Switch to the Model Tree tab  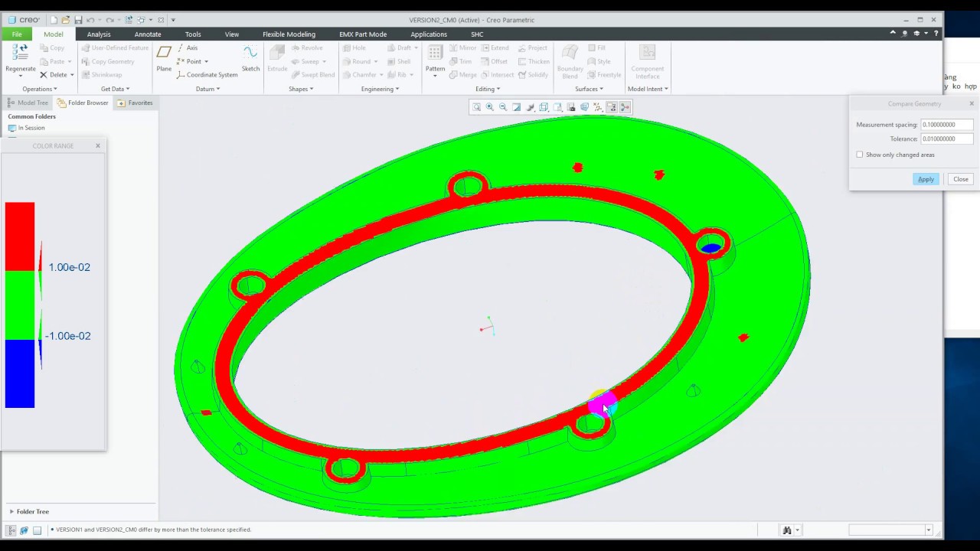pos(28,103)
